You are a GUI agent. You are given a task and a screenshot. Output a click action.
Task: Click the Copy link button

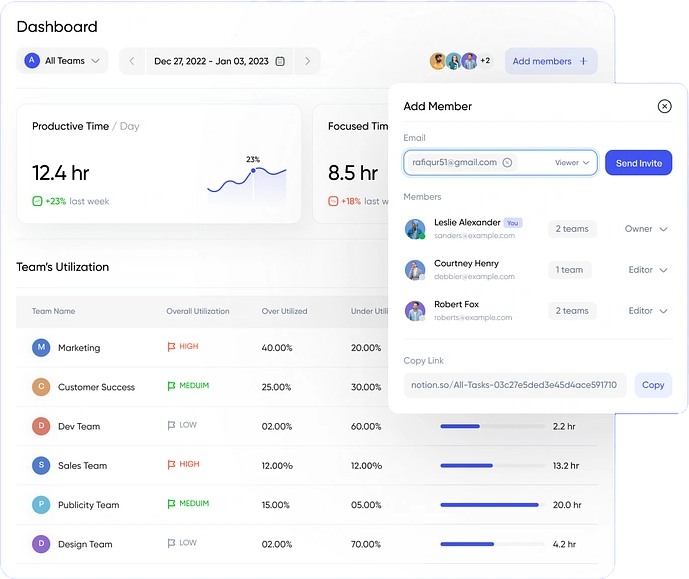[x=652, y=385]
